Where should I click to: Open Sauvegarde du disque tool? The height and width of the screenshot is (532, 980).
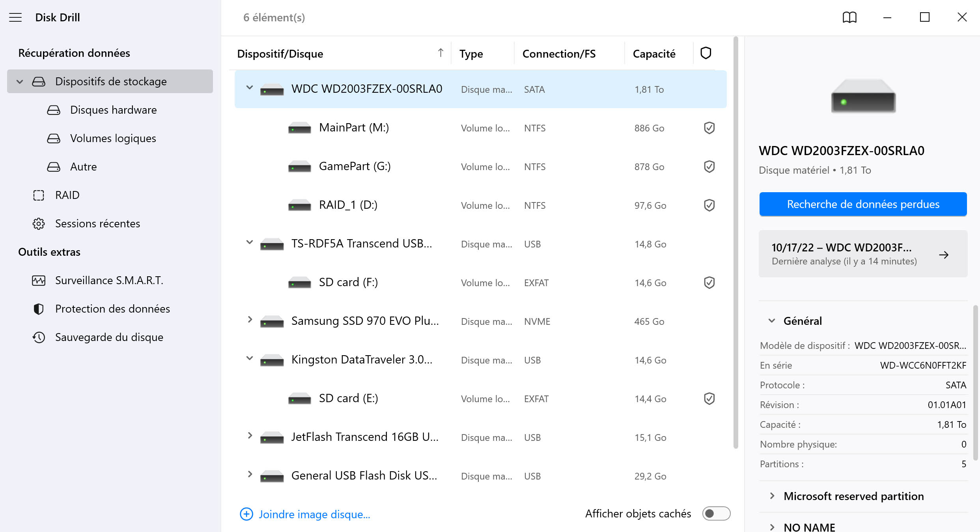[109, 337]
